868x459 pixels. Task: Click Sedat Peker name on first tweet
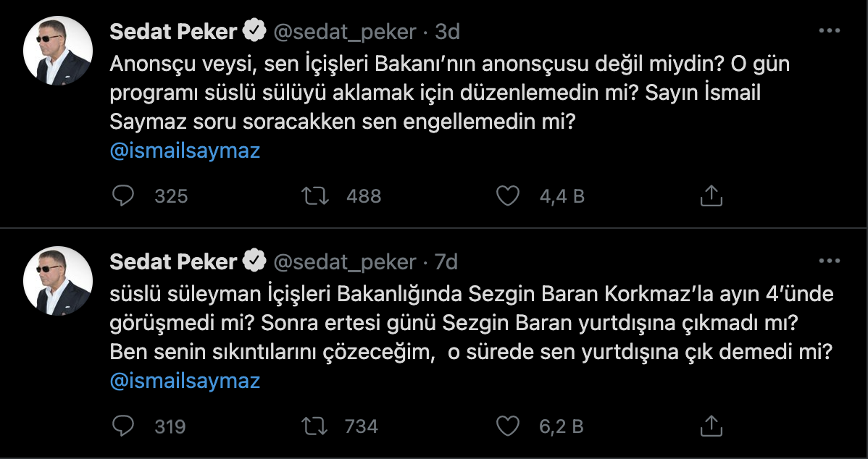coord(173,32)
